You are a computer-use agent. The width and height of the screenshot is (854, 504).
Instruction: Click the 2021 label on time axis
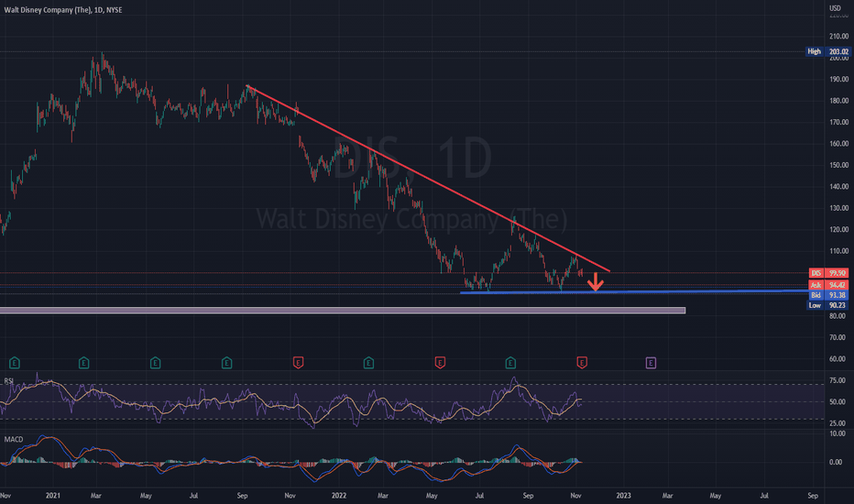coord(53,495)
